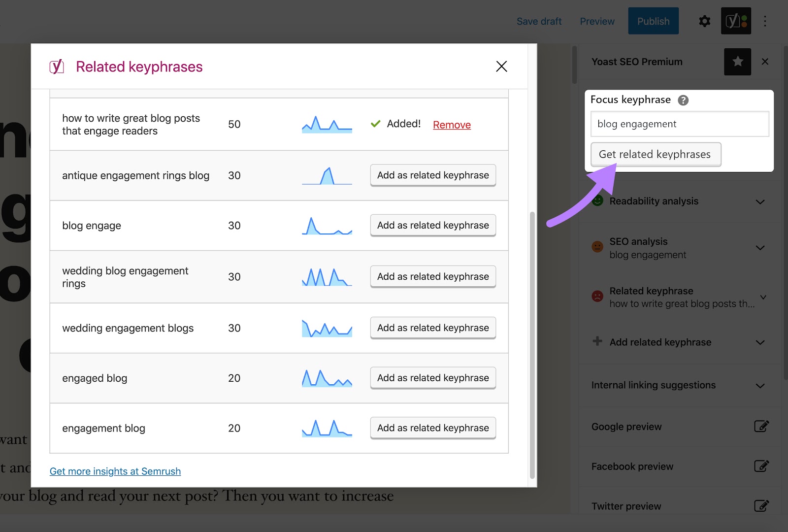Click inside the blog engagement keyphrase field
The image size is (788, 532).
click(x=680, y=124)
